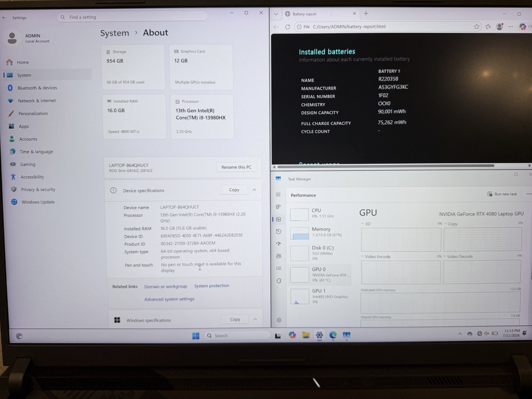Select Memory in the performance list
Image resolution: width=532 pixels, height=399 pixels.
(320, 232)
